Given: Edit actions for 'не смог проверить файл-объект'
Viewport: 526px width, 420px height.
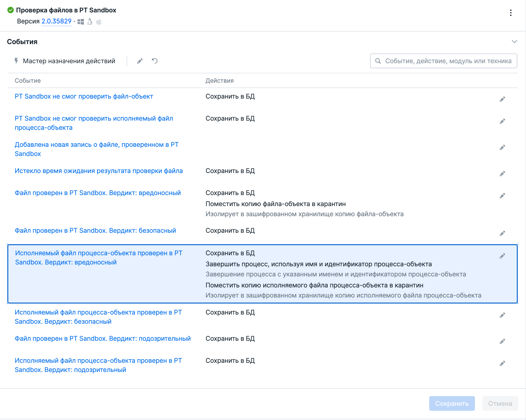Looking at the screenshot, I should [502, 99].
